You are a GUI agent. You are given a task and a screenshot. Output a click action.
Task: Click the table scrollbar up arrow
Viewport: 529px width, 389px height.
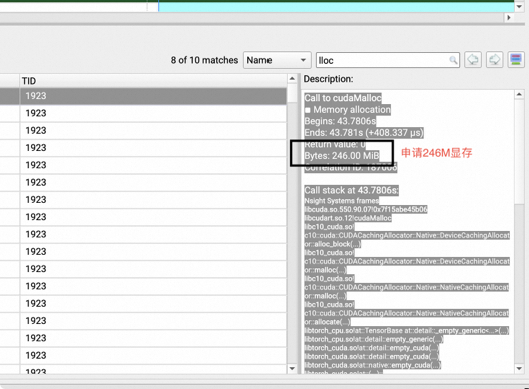(292, 79)
